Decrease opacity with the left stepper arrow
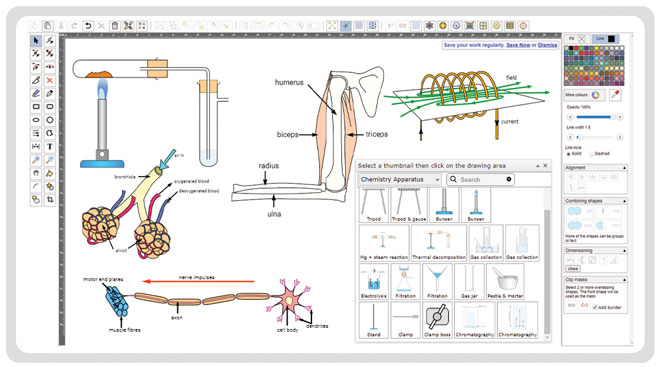The height and width of the screenshot is (367, 660). point(570,117)
